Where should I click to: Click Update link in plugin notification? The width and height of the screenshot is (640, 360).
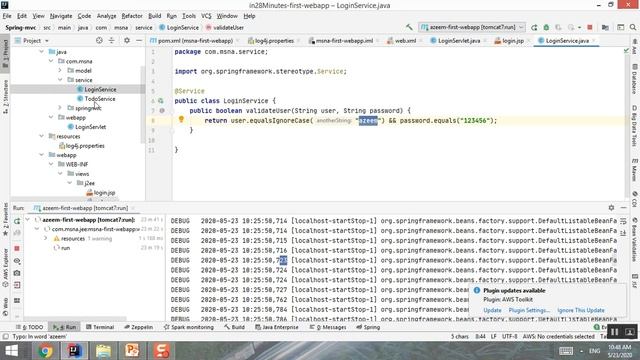[492, 310]
